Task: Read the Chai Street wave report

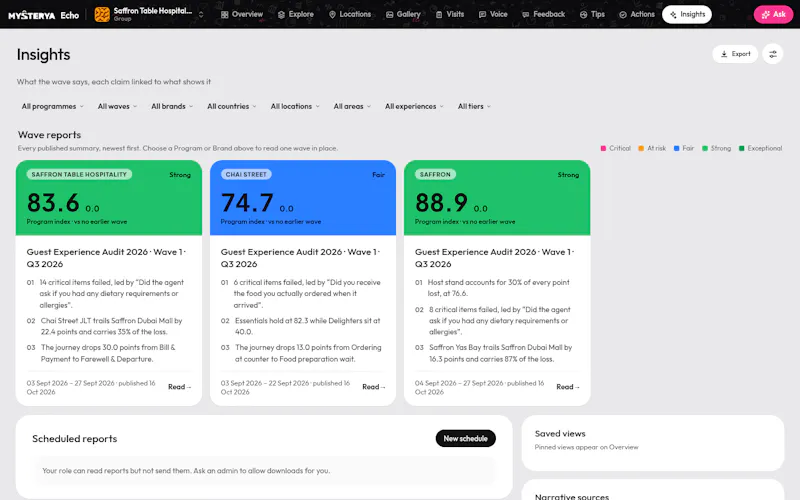Action: (x=373, y=387)
